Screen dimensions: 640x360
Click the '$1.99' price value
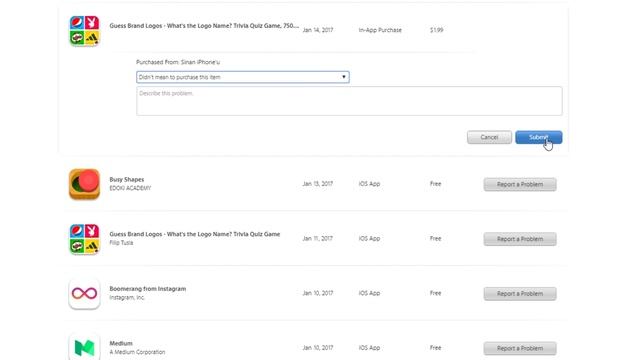436,30
